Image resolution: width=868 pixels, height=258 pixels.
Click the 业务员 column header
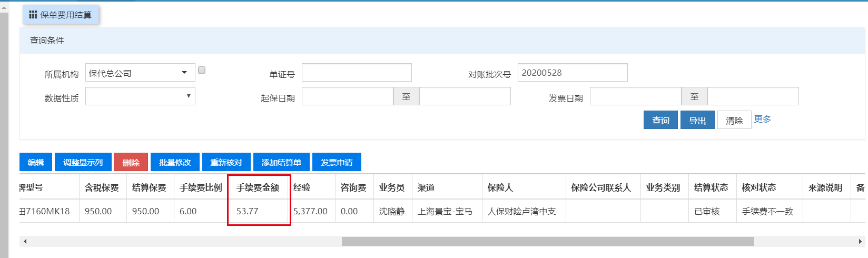(392, 187)
